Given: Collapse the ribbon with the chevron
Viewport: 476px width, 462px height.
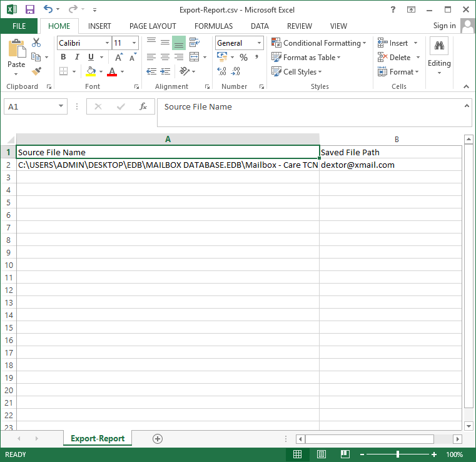Looking at the screenshot, I should (x=466, y=86).
